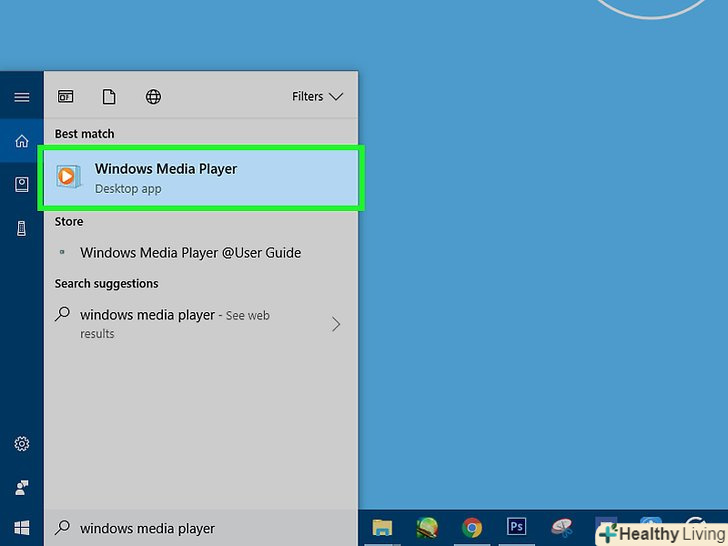Viewport: 728px width, 546px height.
Task: Open Photoshop from the taskbar
Action: [x=517, y=528]
